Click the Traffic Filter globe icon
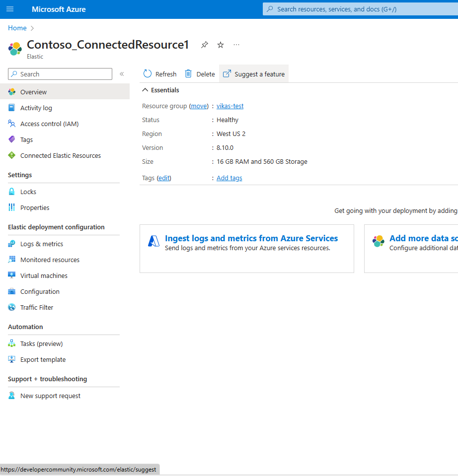The height and width of the screenshot is (476, 458). pyautogui.click(x=11, y=307)
